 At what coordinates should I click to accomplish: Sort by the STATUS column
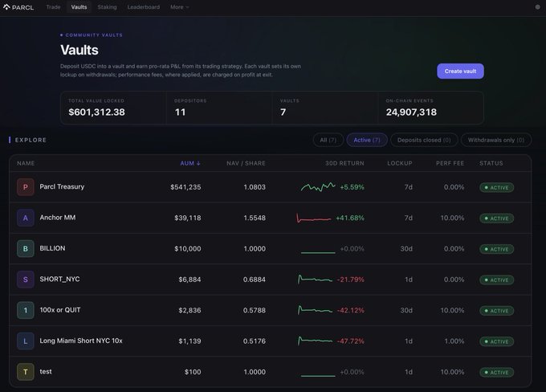coord(491,163)
